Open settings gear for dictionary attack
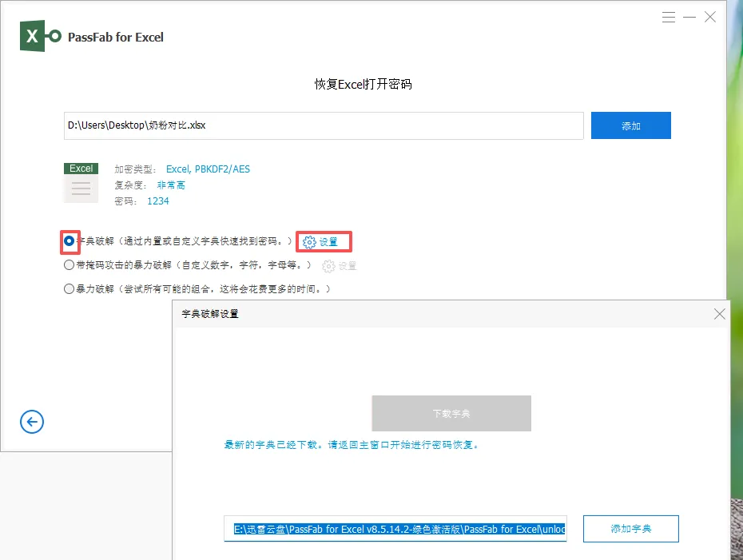Screen dimensions: 743x560 309,242
